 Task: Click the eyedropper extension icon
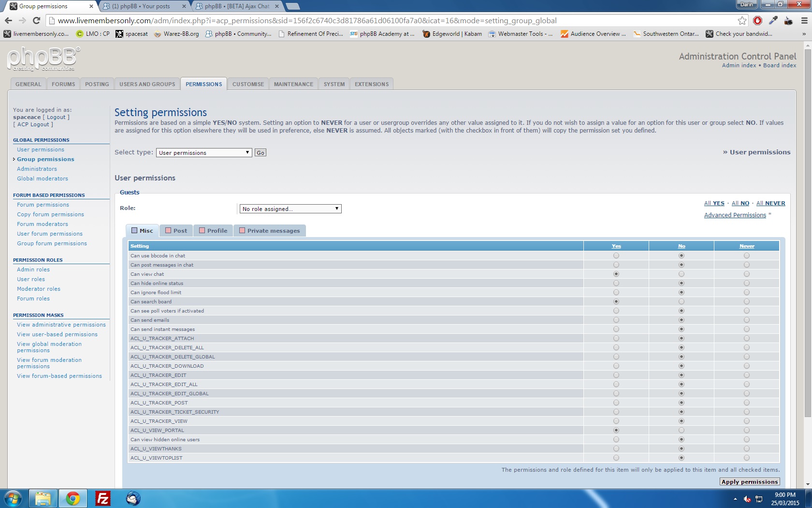pos(773,20)
